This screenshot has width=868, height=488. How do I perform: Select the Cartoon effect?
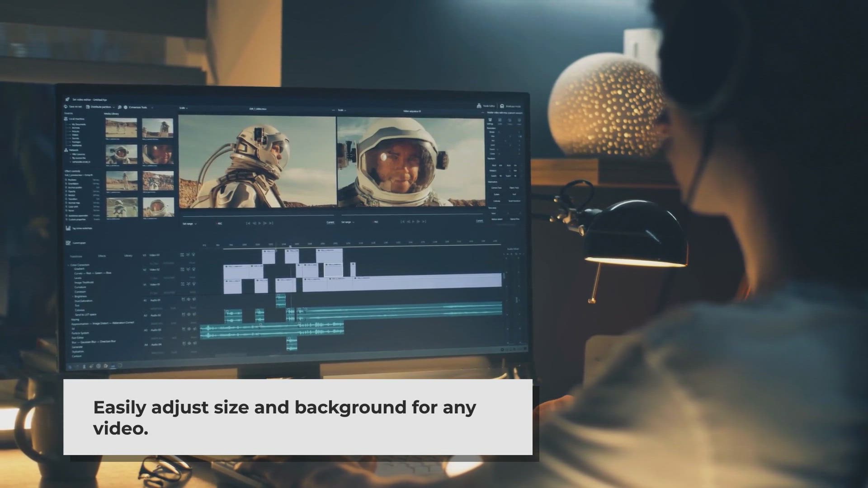[76, 356]
